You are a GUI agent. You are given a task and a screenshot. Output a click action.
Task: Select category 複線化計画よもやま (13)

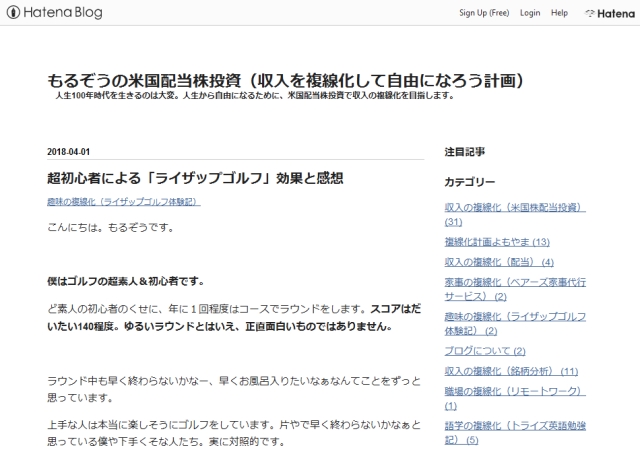[497, 242]
